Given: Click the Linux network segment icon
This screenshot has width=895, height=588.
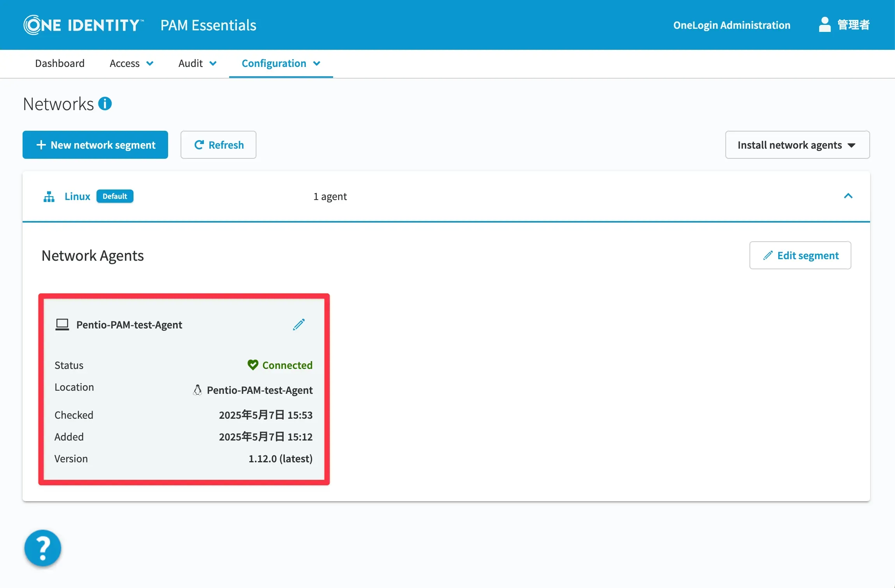Looking at the screenshot, I should point(49,197).
